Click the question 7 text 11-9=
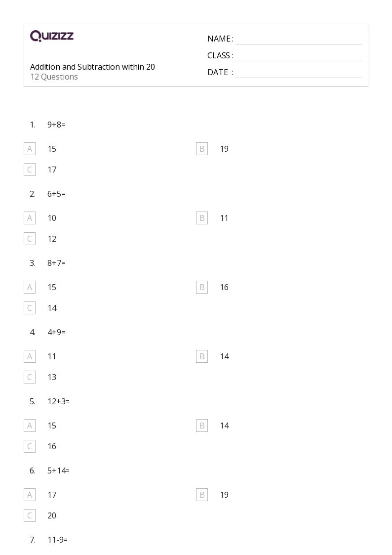 click(57, 540)
